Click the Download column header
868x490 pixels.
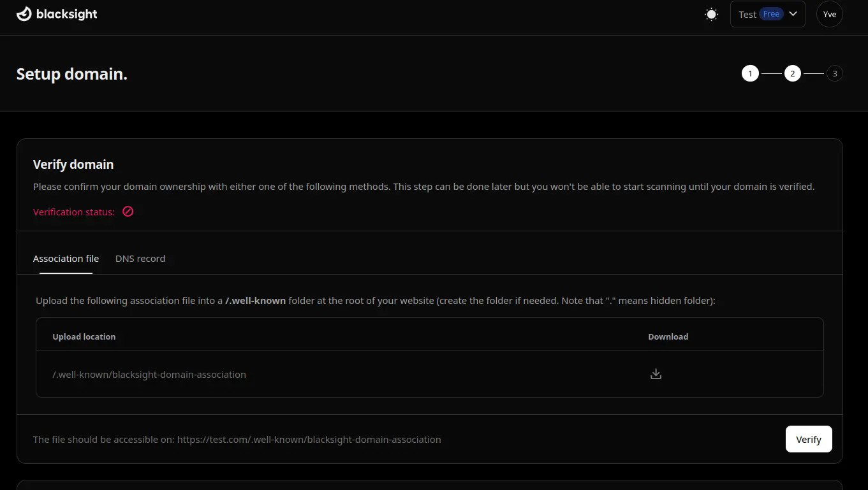(x=668, y=336)
